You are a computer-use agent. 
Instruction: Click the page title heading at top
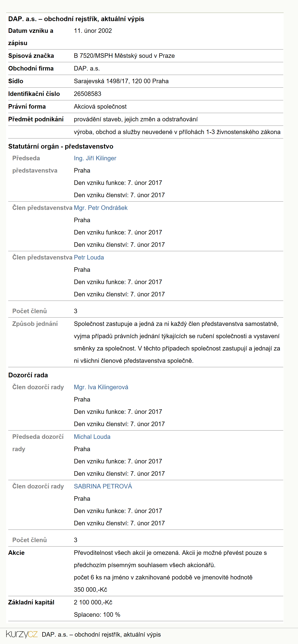(76, 19)
